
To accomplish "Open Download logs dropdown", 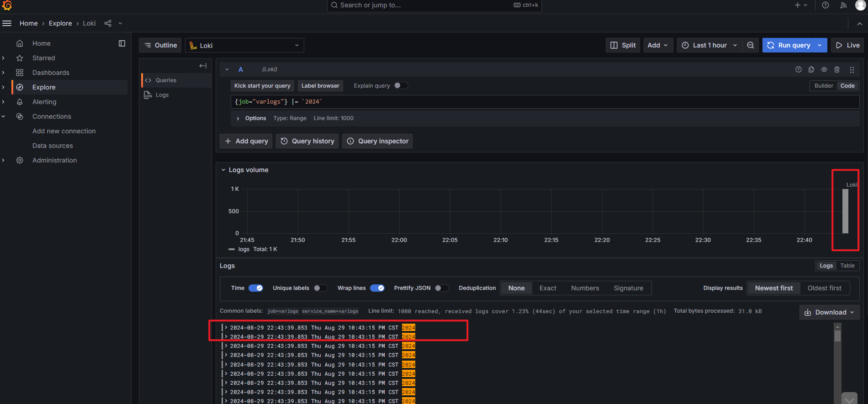I will 829,312.
